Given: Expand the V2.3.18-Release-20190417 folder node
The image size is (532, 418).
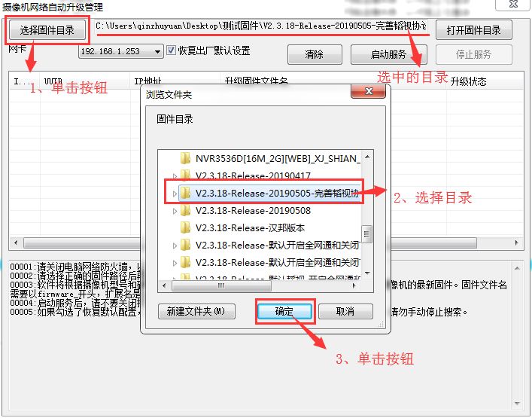Looking at the screenshot, I should click(175, 176).
